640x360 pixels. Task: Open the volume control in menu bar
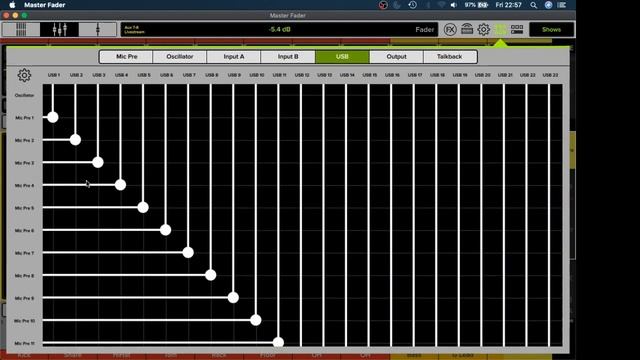(x=454, y=5)
